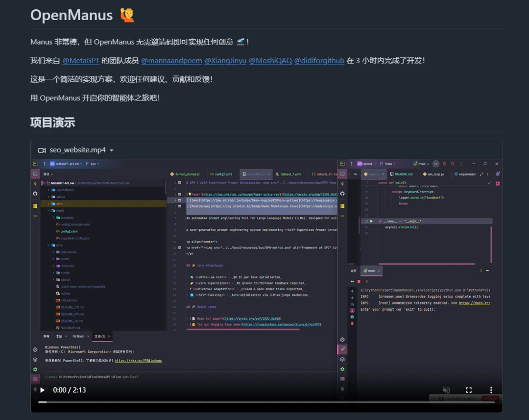The image size is (529, 420).
Task: Switch to the config2.yaml editor tab
Action: pos(220,174)
